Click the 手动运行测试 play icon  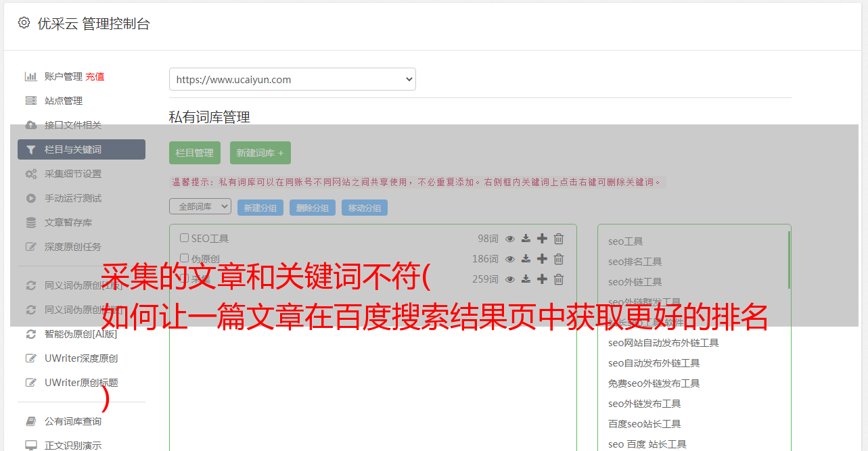(31, 198)
